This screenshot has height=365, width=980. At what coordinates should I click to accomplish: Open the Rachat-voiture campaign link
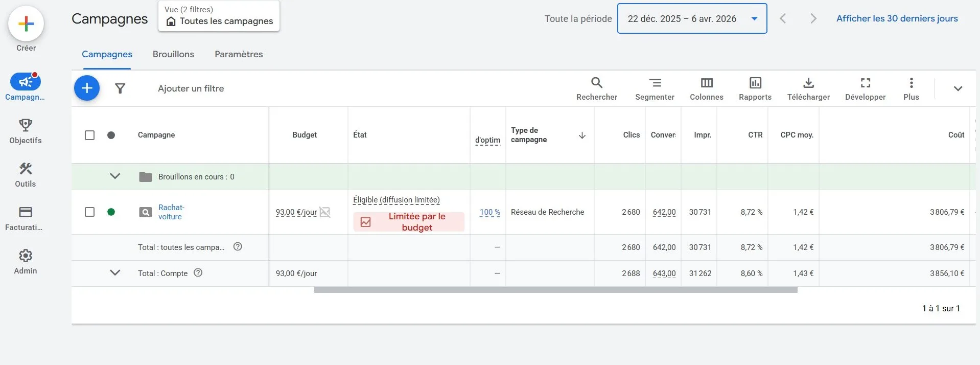171,212
